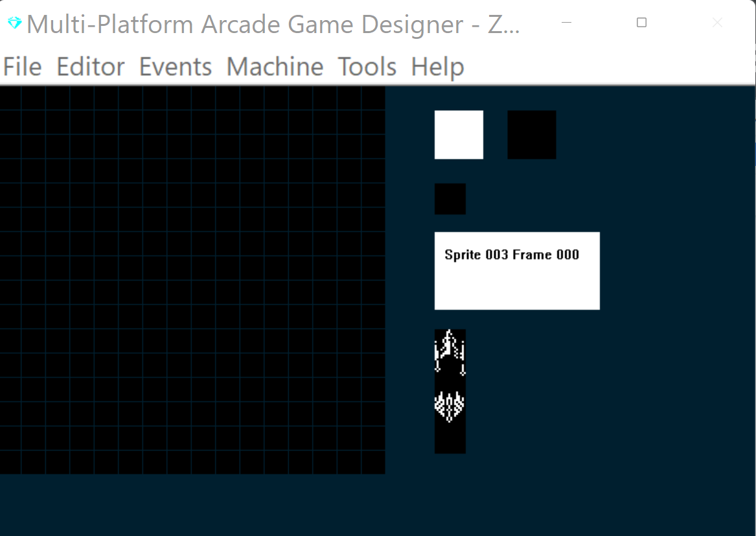Screen dimensions: 756x536
Task: Select the white color swatch
Action: click(x=459, y=135)
